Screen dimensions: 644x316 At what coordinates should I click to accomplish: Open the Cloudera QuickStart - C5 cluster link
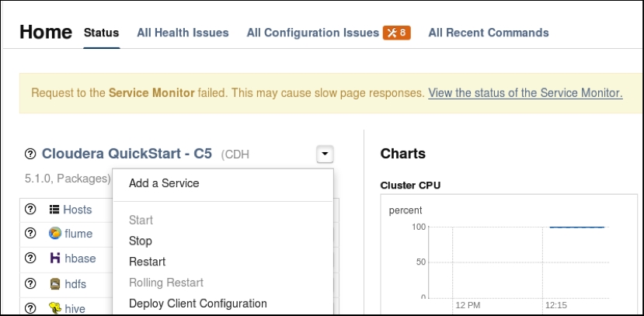coord(127,154)
